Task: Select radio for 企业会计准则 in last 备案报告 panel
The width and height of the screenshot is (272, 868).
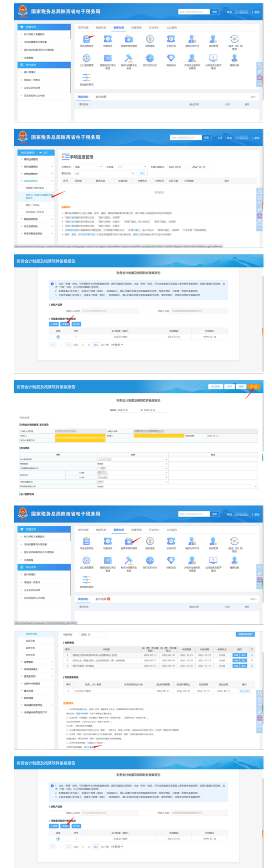Action: pos(58,839)
